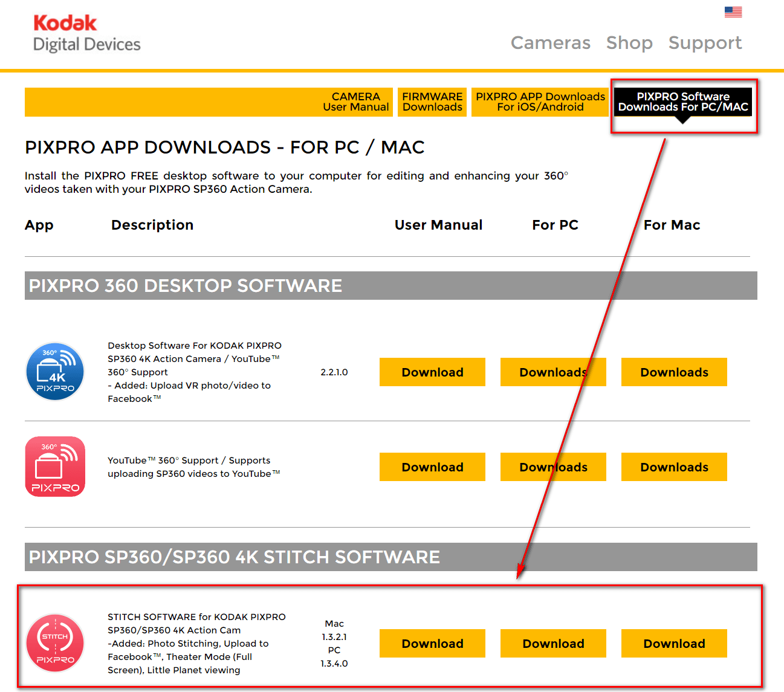Open the Shop menu
This screenshot has height=692, width=784.
pyautogui.click(x=629, y=43)
